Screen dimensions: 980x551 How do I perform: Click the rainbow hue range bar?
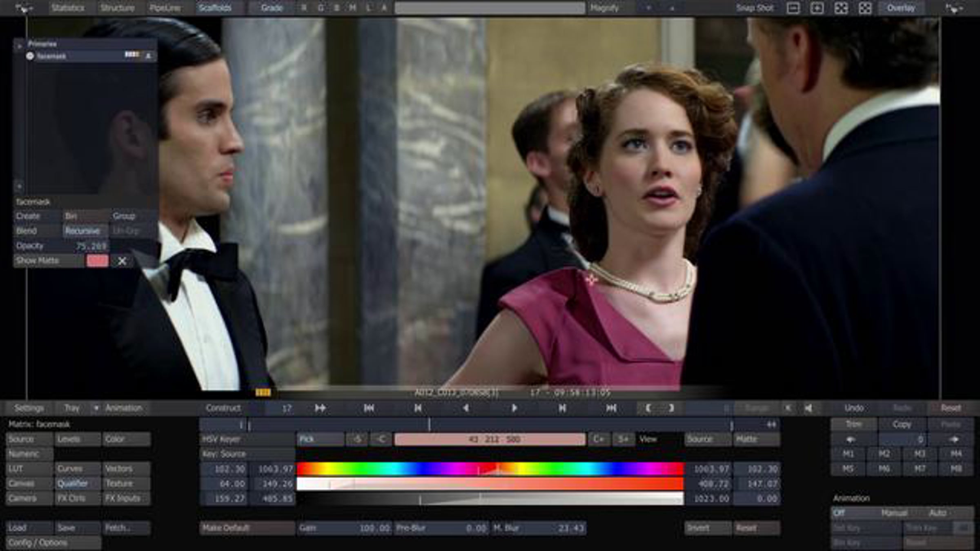click(x=490, y=469)
